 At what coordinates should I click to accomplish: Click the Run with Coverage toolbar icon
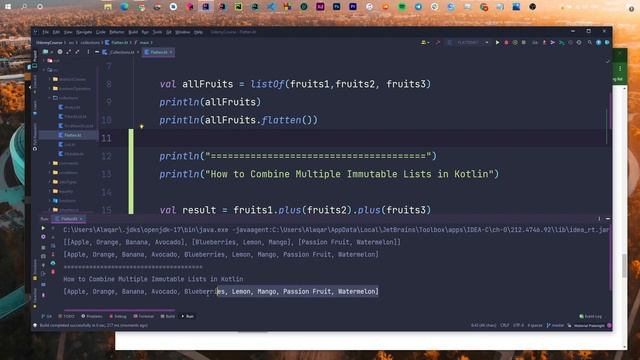pos(515,42)
